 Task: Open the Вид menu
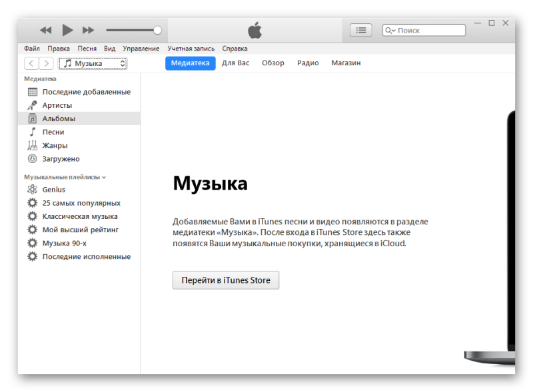pyautogui.click(x=109, y=49)
